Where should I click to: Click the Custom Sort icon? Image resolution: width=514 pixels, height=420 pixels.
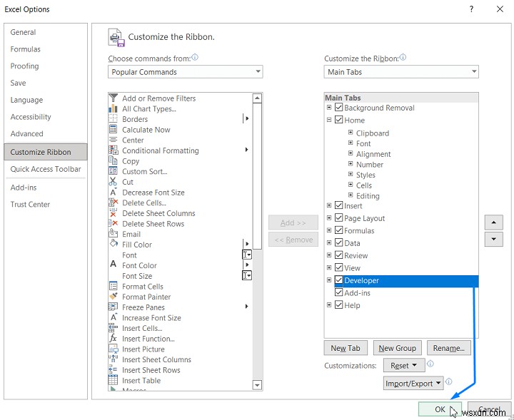(113, 171)
